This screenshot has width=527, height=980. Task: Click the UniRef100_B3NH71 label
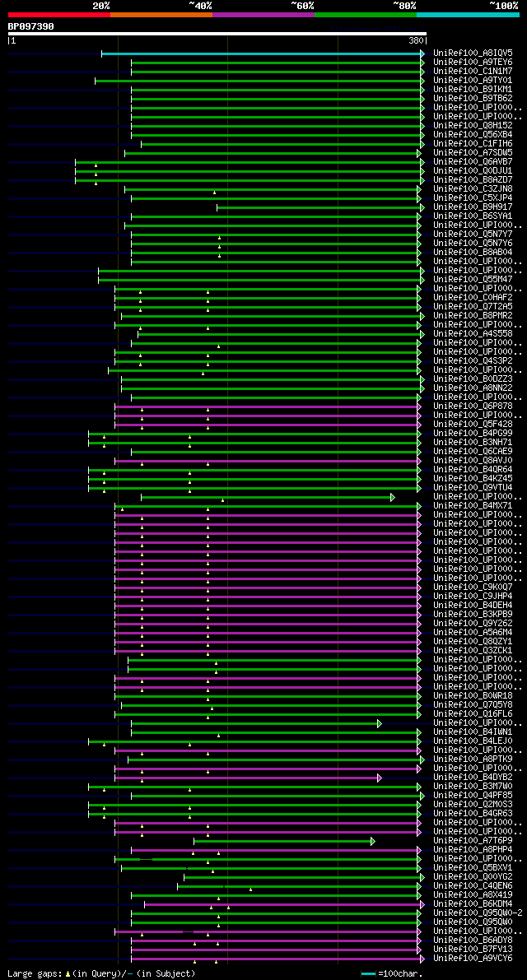pyautogui.click(x=473, y=444)
